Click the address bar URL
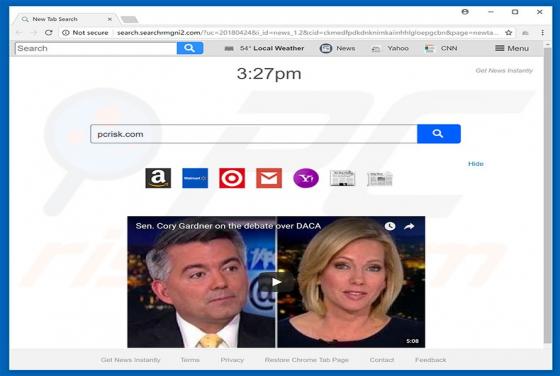The image size is (560, 376). [307, 32]
